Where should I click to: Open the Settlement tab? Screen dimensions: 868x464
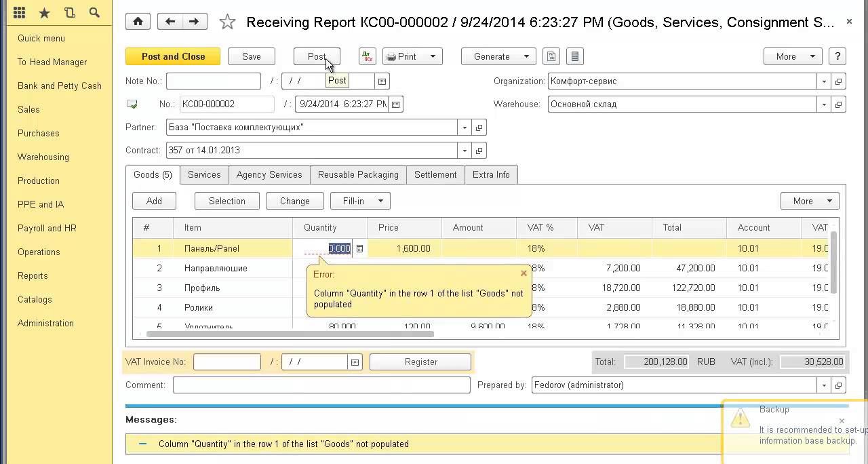coord(435,174)
